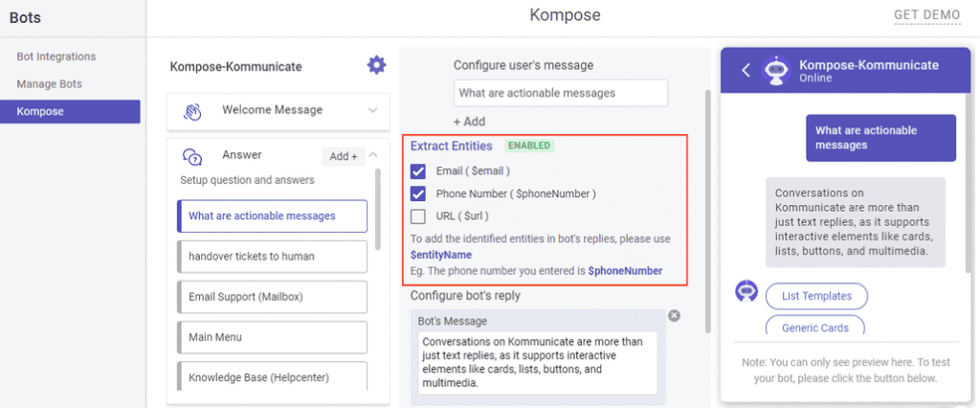Viewport: 980px width, 408px height.
Task: Click the ENABLED badge
Action: pos(529,146)
